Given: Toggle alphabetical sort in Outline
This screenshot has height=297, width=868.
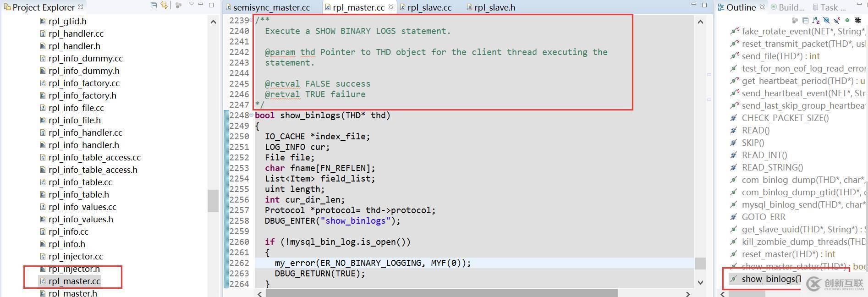Looking at the screenshot, I should pyautogui.click(x=816, y=20).
